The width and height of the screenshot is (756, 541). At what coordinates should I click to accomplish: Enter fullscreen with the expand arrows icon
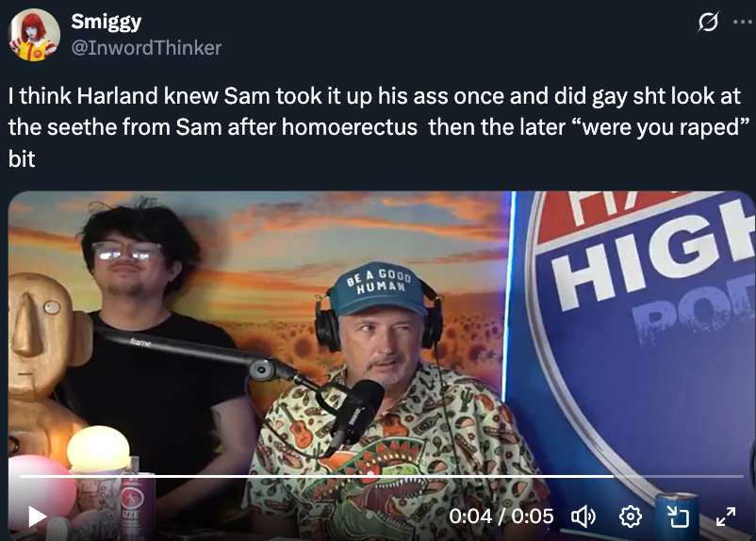726,516
